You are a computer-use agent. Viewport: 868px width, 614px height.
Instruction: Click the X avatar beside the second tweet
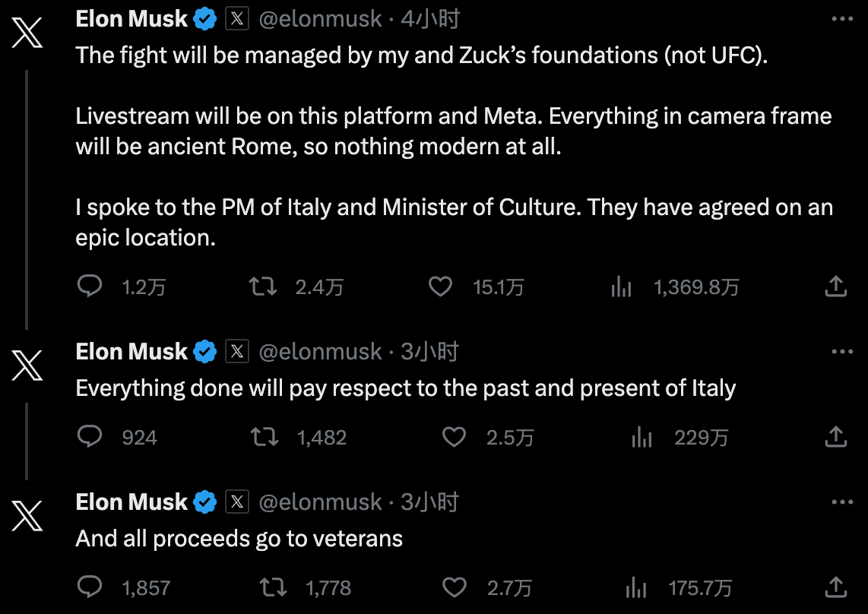27,367
